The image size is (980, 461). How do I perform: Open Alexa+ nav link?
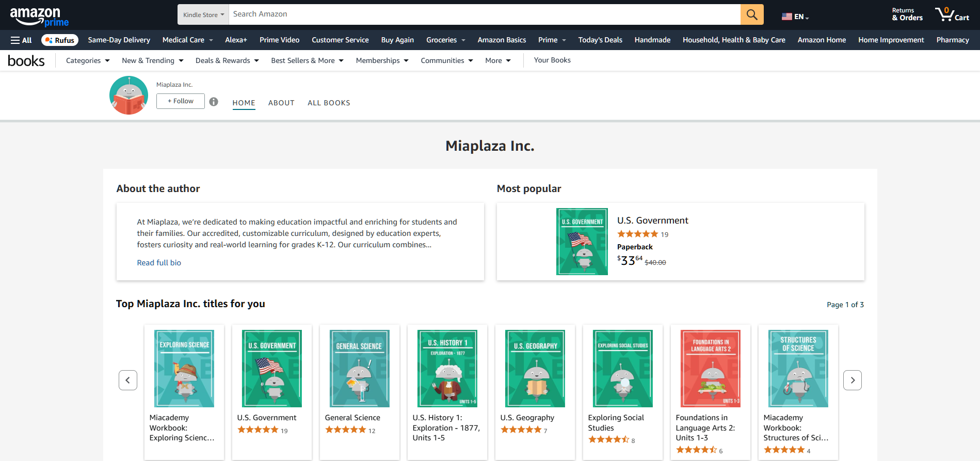[236, 40]
